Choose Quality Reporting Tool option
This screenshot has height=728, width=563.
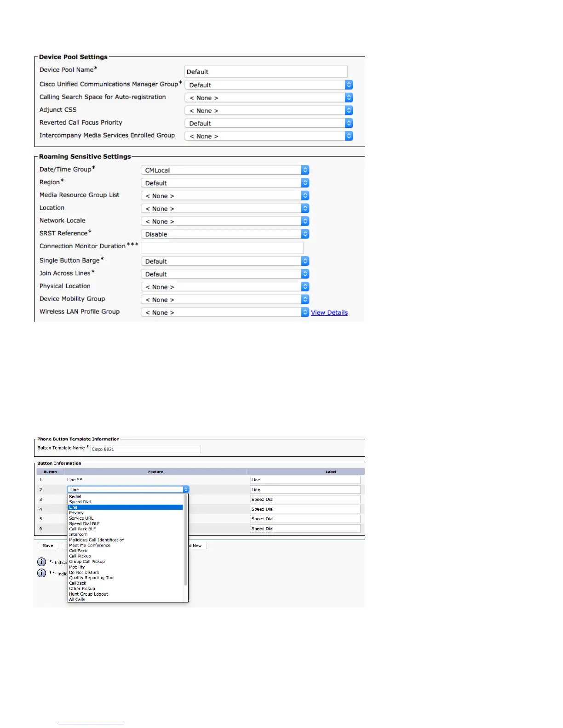click(126, 578)
